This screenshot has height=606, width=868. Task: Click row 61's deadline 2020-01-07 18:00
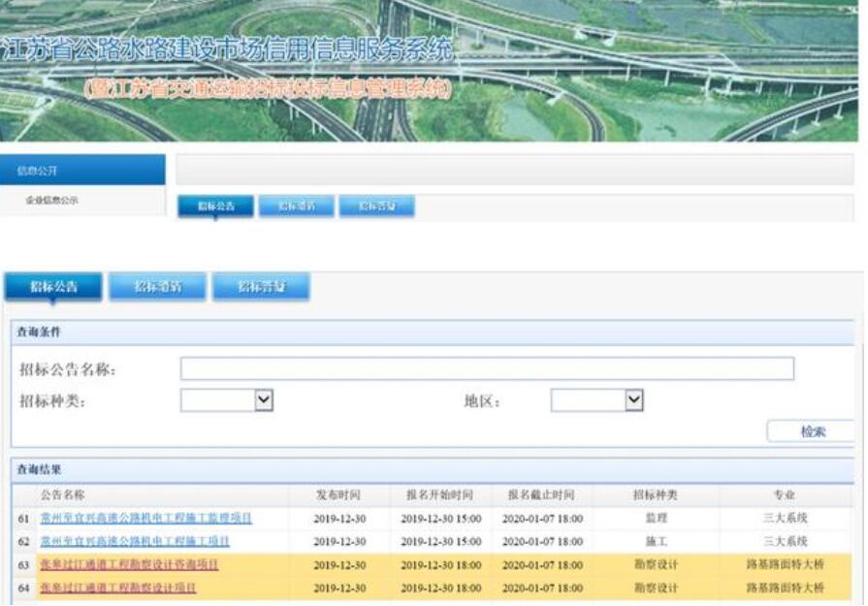point(542,519)
